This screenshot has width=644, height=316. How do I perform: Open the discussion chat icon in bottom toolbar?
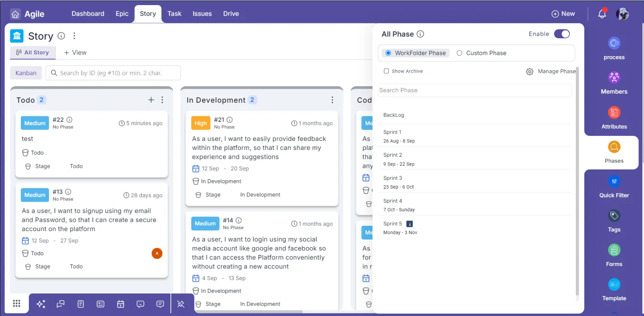(x=61, y=304)
